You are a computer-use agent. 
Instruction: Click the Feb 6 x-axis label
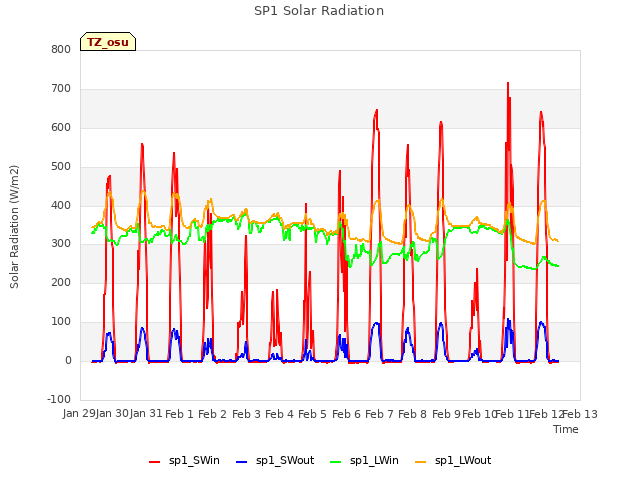pyautogui.click(x=346, y=414)
